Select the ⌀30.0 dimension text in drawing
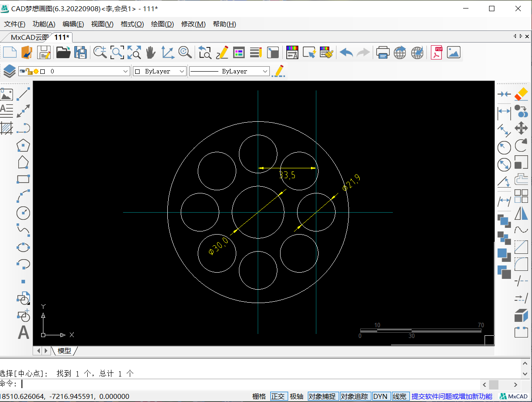The height and width of the screenshot is (402, 532). click(218, 245)
